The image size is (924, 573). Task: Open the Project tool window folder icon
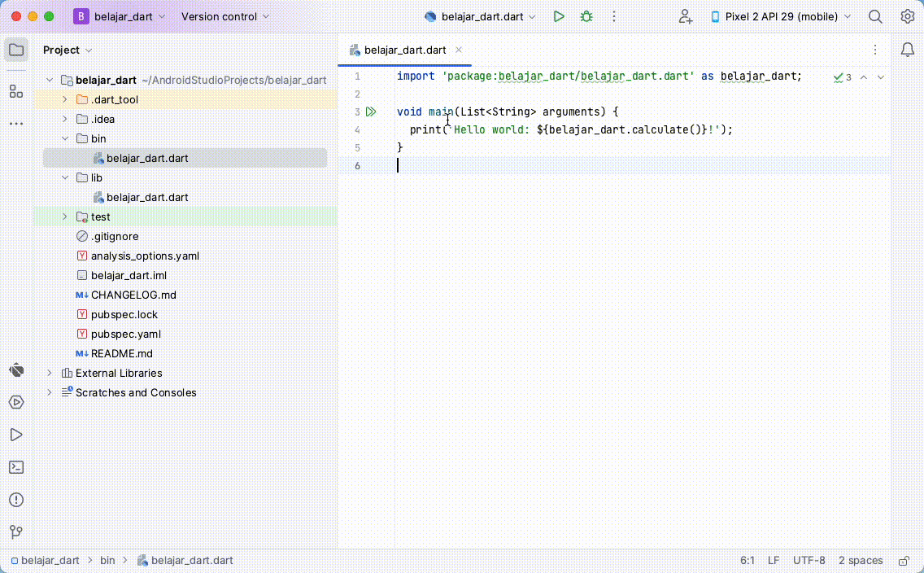coord(16,50)
